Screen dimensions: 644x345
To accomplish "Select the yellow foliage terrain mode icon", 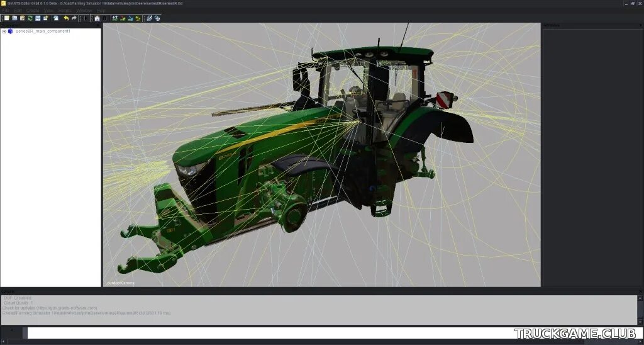I will tap(138, 18).
